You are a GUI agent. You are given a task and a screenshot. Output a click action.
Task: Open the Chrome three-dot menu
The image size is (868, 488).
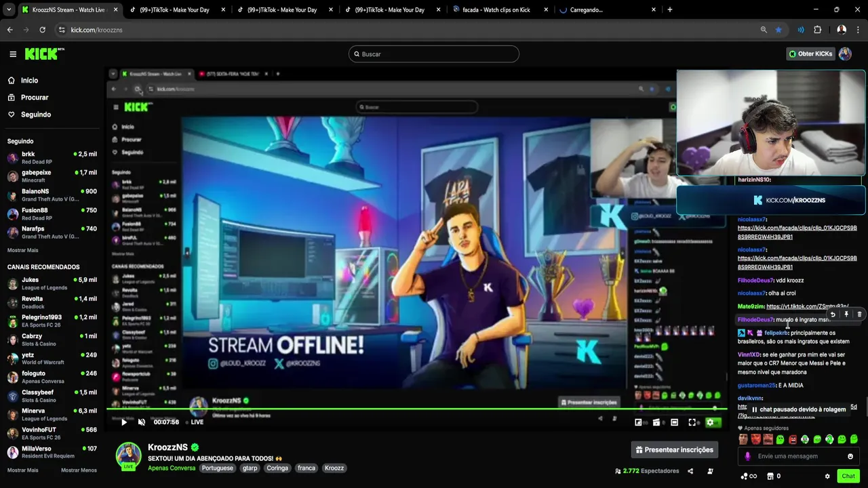(x=859, y=30)
